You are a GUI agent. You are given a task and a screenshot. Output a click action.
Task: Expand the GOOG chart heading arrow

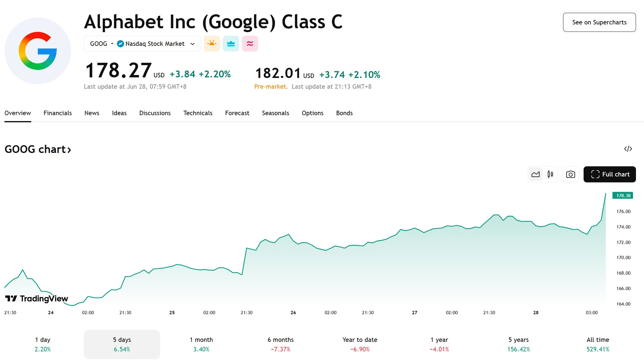coord(69,150)
